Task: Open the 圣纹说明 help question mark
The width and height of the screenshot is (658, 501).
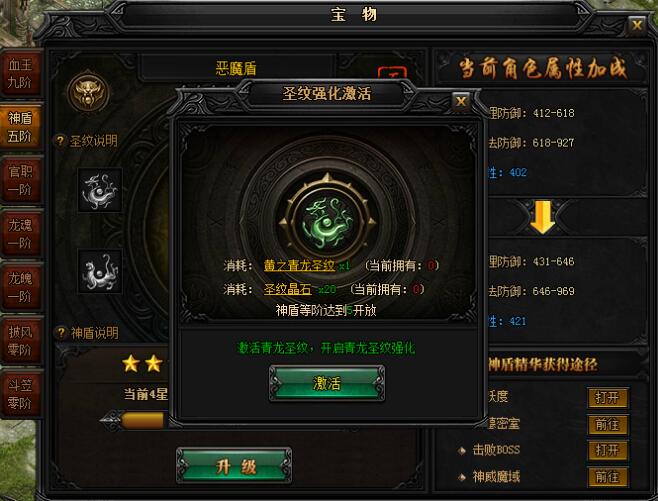Action: [x=61, y=141]
